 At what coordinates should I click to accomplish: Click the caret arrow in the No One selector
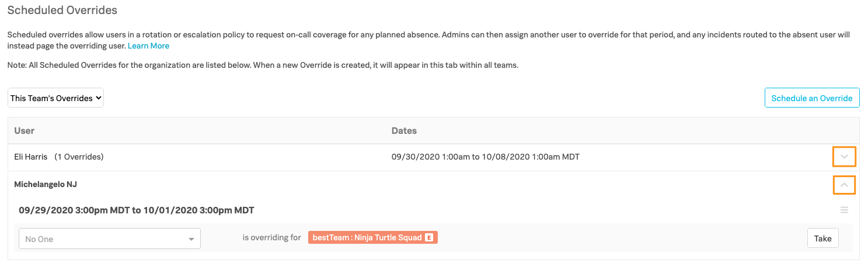coord(191,239)
